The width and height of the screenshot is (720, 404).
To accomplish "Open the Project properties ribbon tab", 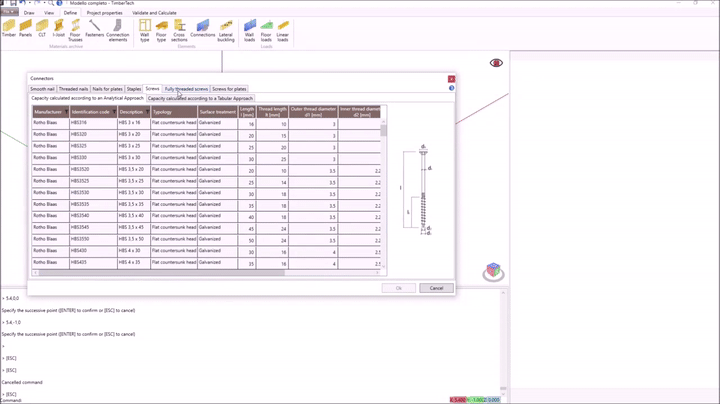I will pyautogui.click(x=104, y=13).
